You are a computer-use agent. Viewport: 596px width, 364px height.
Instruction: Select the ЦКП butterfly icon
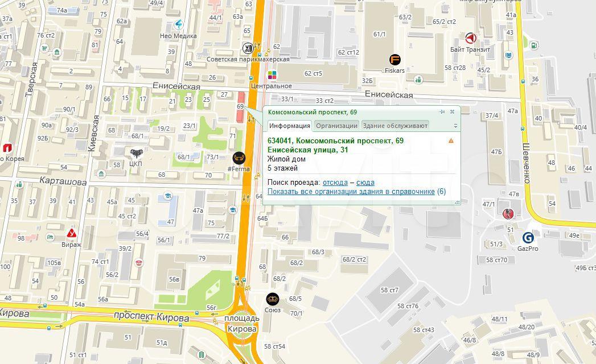click(135, 154)
